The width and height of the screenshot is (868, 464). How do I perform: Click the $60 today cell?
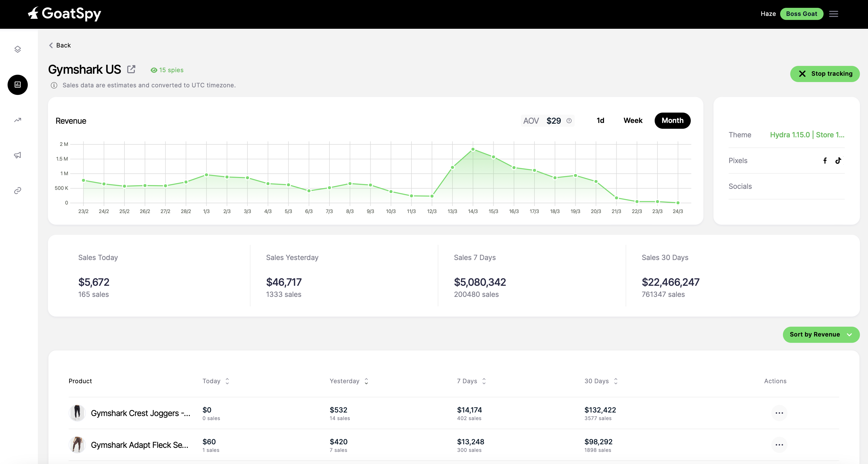[x=209, y=442]
